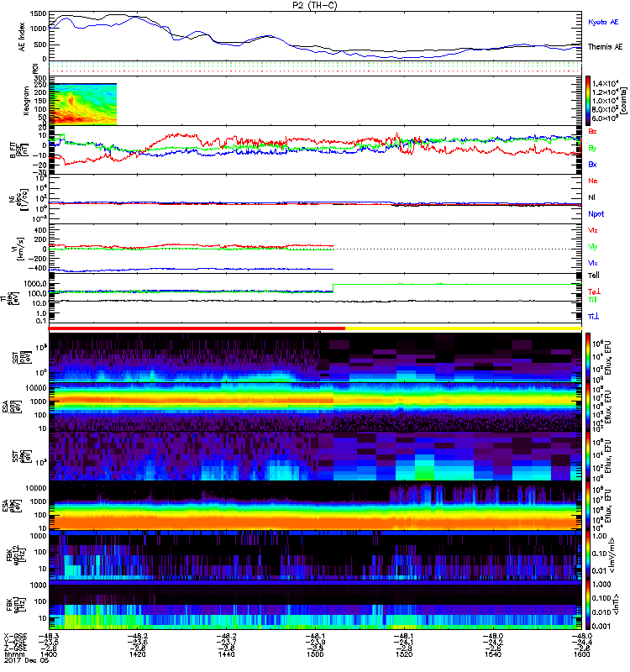Click the Keogram counts color bar

click(588, 101)
